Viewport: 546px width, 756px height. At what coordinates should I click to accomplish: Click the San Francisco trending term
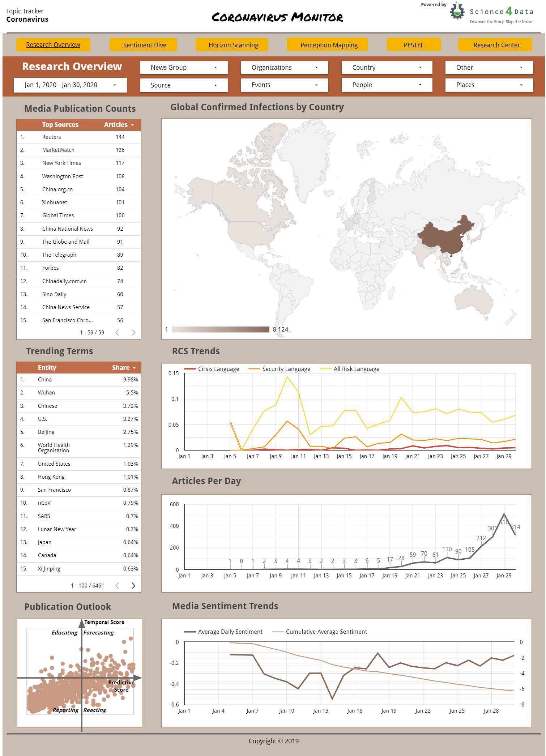pyautogui.click(x=79, y=490)
